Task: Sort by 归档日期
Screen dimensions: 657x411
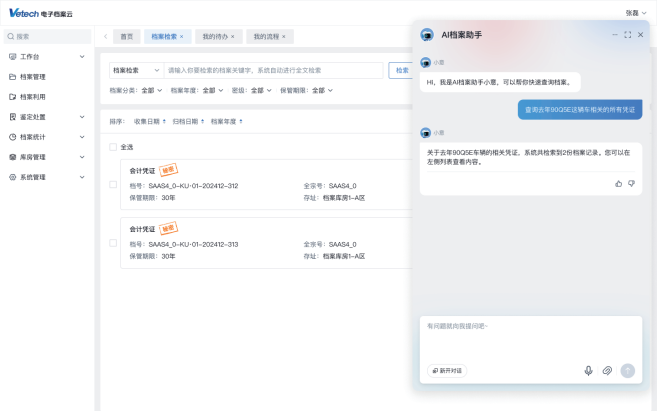Action: coord(188,121)
